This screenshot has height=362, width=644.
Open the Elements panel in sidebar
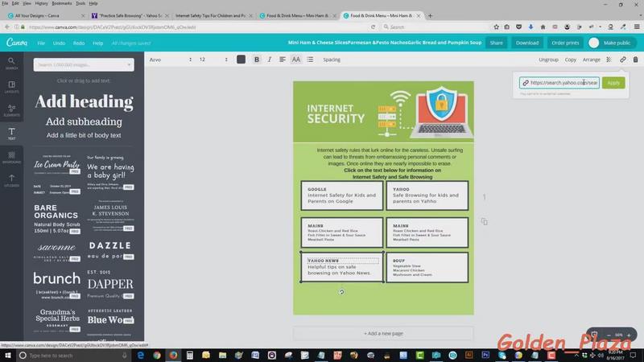(x=11, y=110)
